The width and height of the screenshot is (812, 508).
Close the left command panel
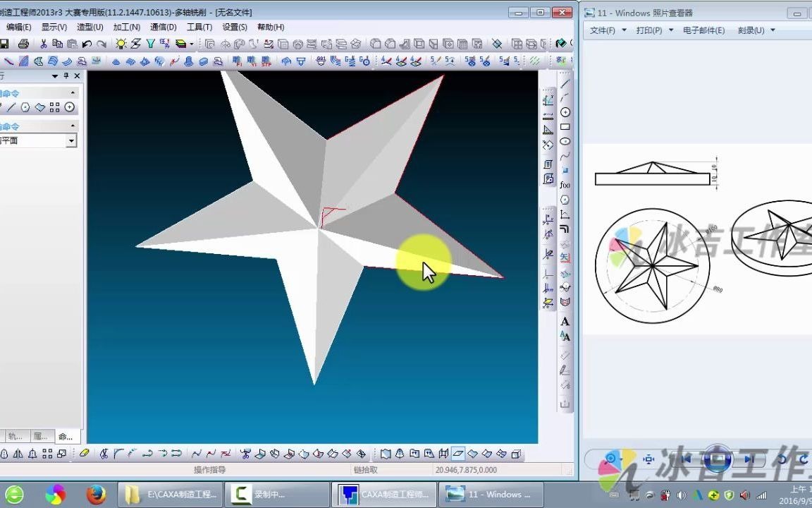(x=77, y=75)
